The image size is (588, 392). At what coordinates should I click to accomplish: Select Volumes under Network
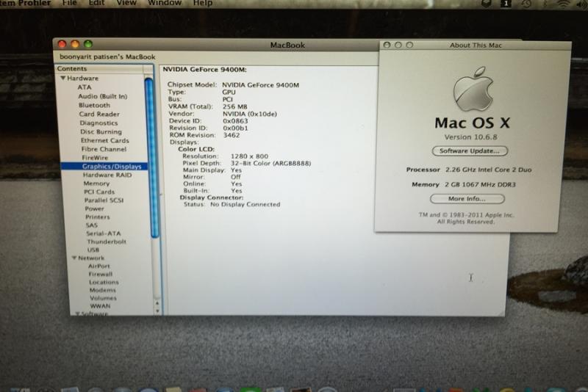click(103, 298)
